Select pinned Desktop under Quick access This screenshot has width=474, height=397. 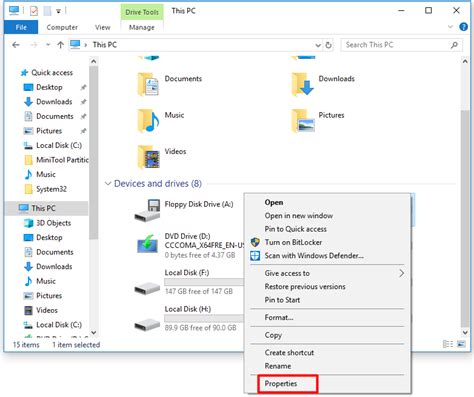(49, 87)
